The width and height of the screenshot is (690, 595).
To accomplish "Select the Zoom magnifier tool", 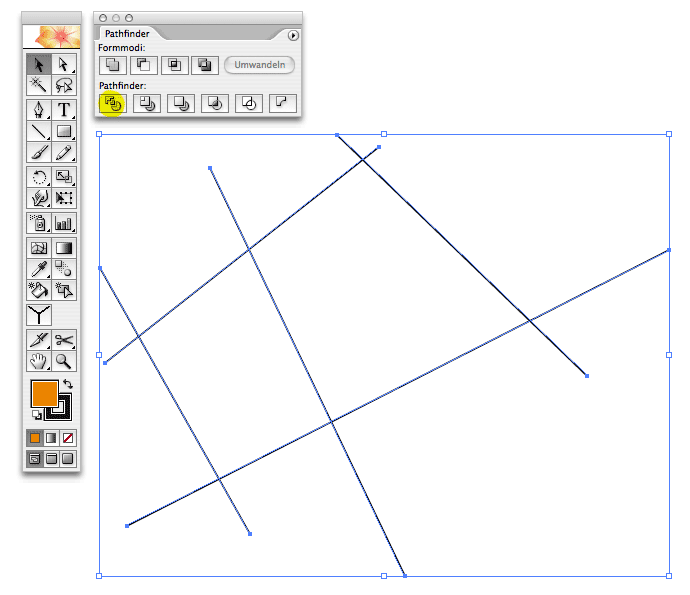I will pyautogui.click(x=64, y=361).
